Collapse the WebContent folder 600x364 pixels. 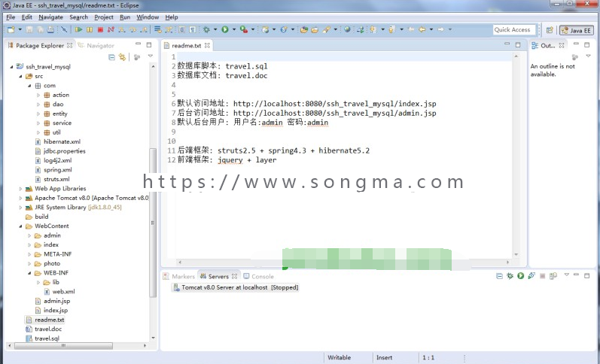click(20, 226)
